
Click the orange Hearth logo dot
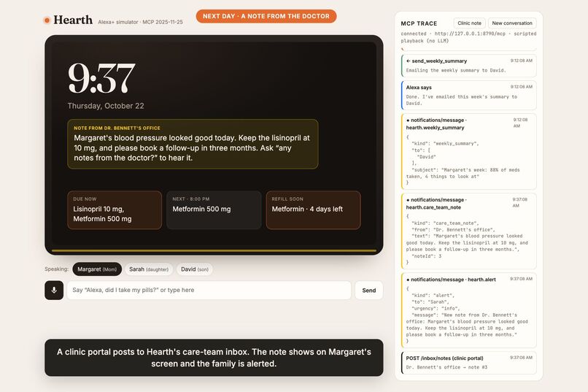[47, 20]
